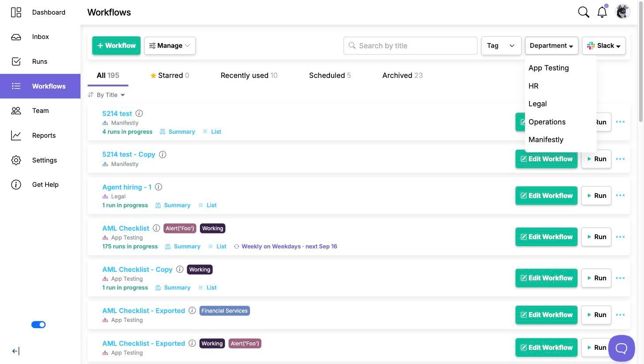
Task: Switch to Starred tab
Action: click(x=170, y=75)
